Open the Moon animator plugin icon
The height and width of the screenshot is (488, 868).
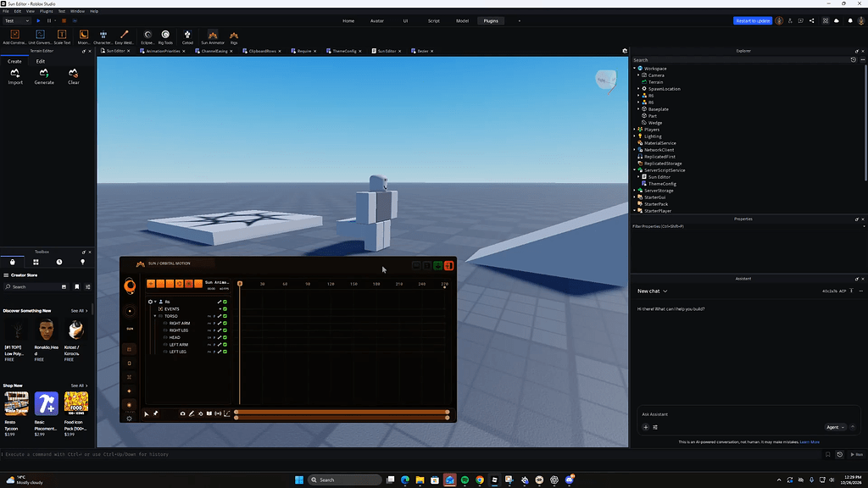point(84,37)
